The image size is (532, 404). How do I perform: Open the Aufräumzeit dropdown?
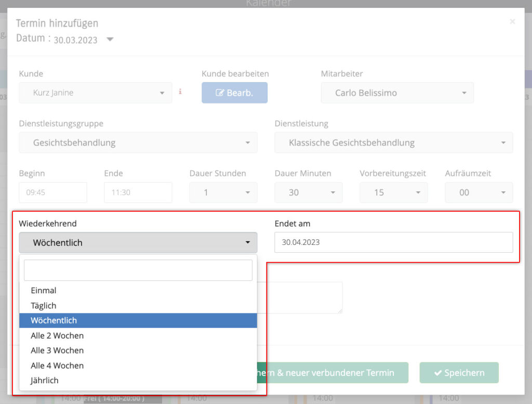pos(478,192)
